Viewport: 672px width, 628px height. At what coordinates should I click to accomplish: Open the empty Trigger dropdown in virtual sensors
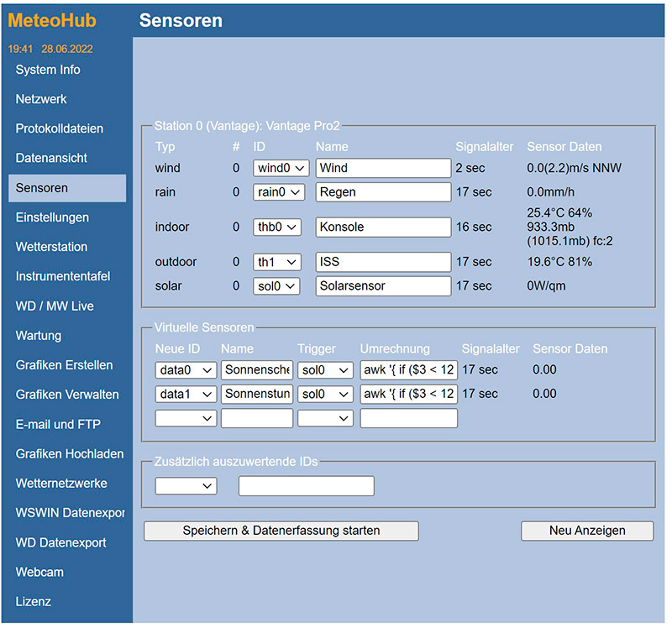tap(325, 418)
